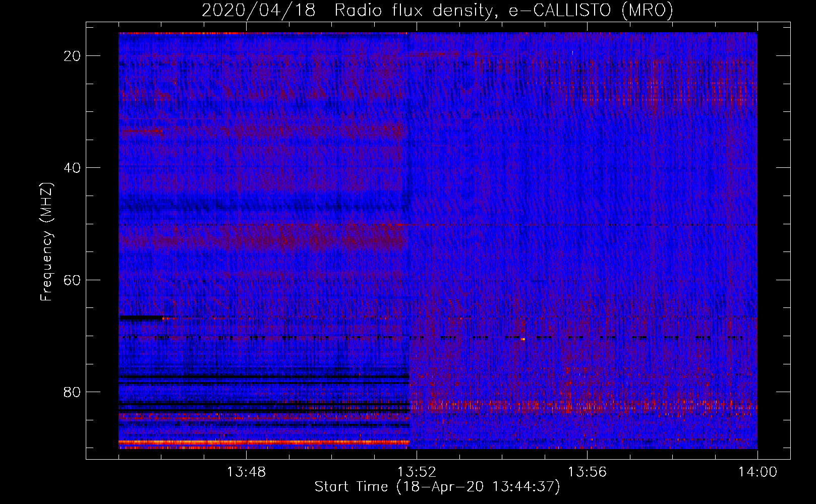This screenshot has height=504, width=816.
Task: Select the 13:56 time tick label
Action: pos(587,472)
